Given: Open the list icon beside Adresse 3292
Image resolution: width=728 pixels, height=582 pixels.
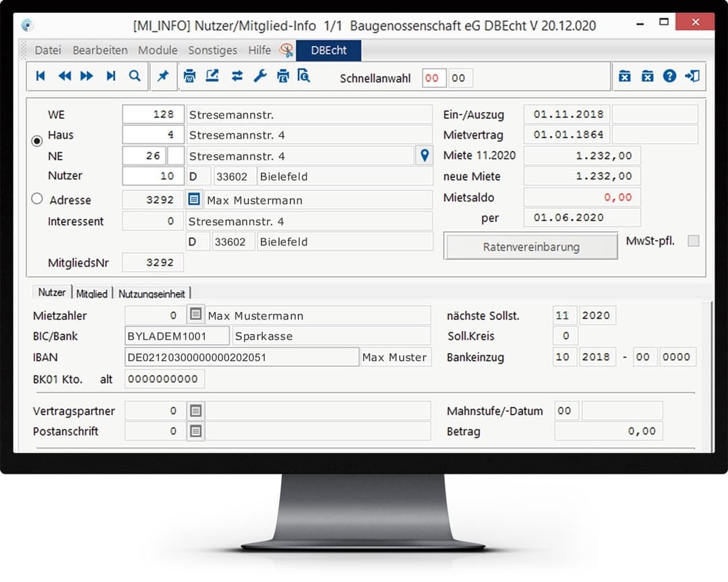Looking at the screenshot, I should 194,199.
